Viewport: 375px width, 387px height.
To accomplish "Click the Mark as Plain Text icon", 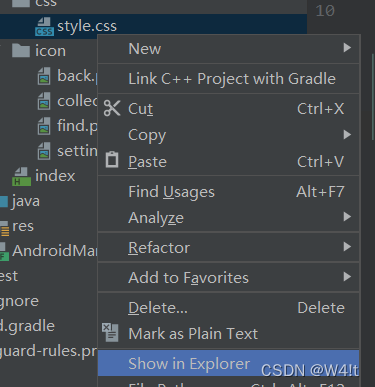I will click(110, 332).
